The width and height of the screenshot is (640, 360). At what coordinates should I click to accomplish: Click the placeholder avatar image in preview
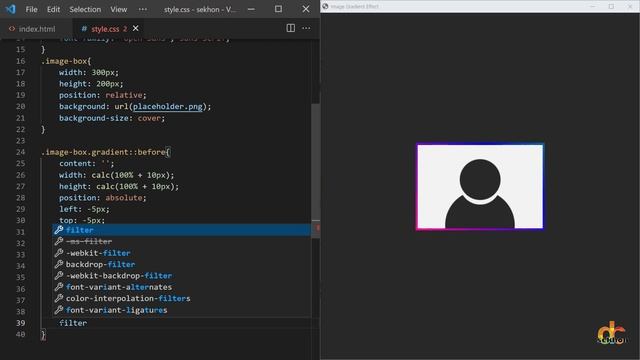480,187
